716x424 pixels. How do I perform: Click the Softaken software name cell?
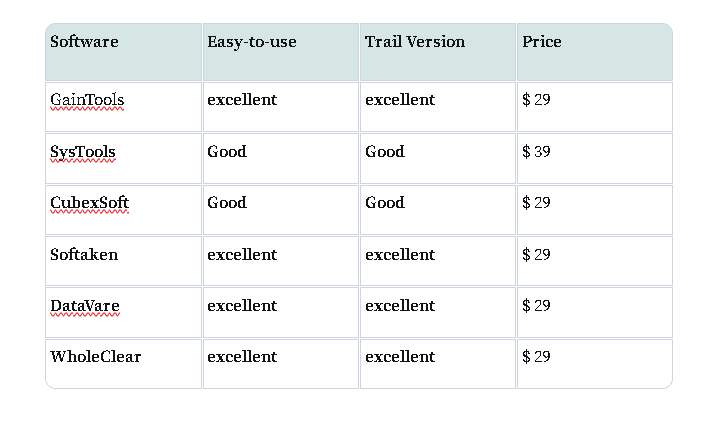click(x=123, y=261)
